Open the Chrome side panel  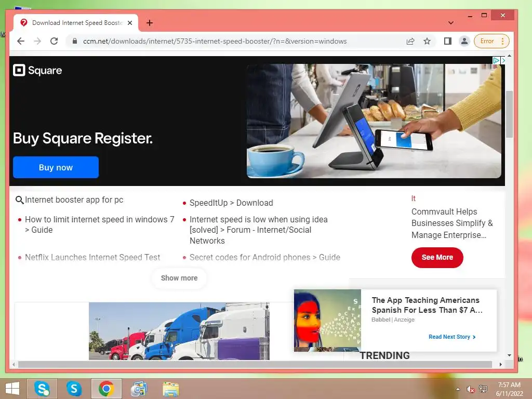[x=447, y=41]
